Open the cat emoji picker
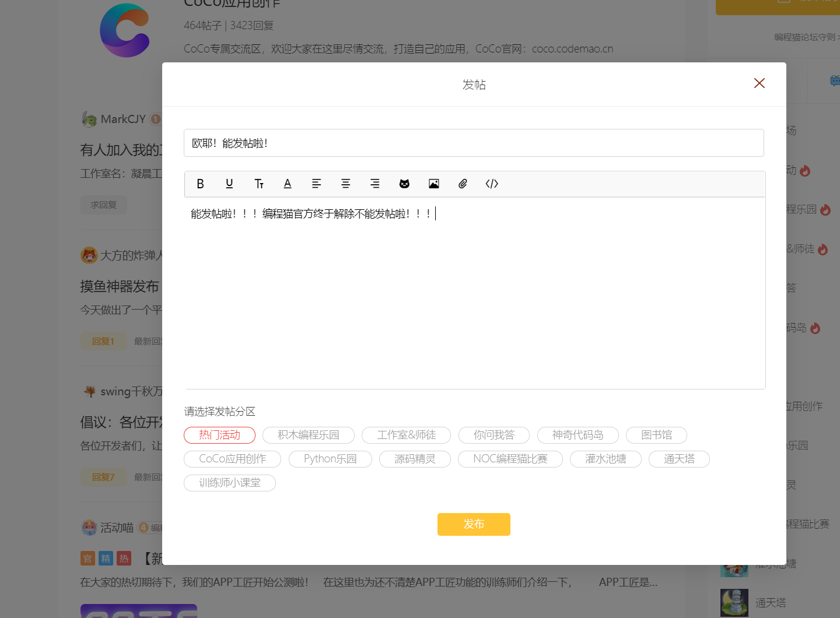This screenshot has height=618, width=840. tap(404, 184)
